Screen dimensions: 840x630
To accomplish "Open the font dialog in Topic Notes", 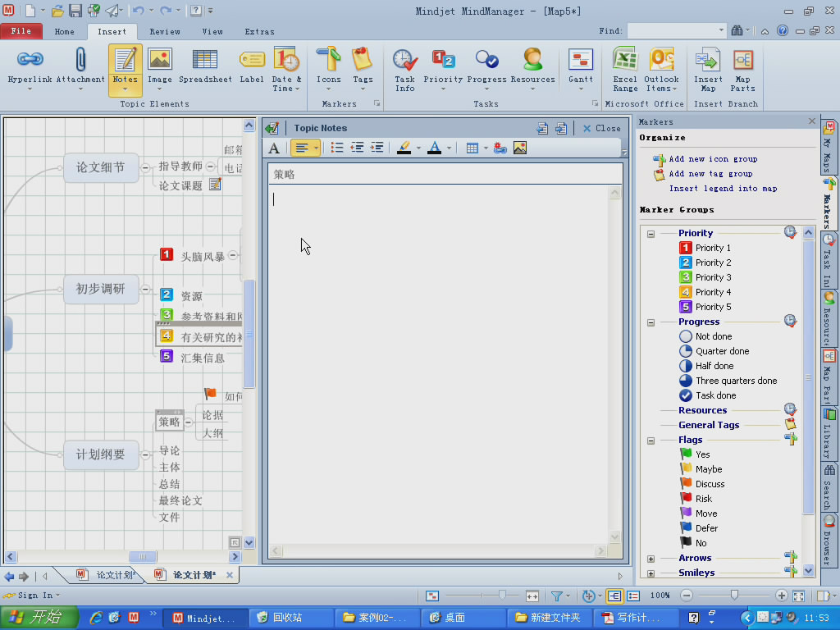I will 274,148.
